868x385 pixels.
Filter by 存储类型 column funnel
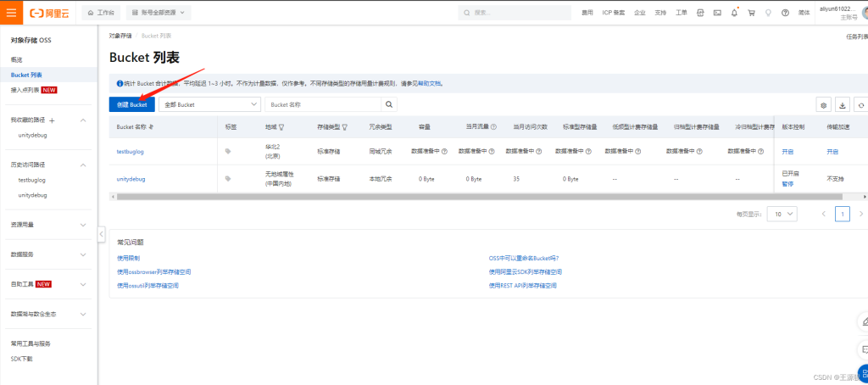[345, 127]
